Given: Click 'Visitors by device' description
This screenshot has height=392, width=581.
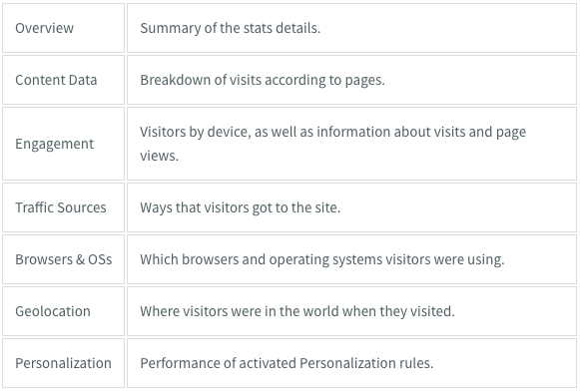Looking at the screenshot, I should pos(332,144).
